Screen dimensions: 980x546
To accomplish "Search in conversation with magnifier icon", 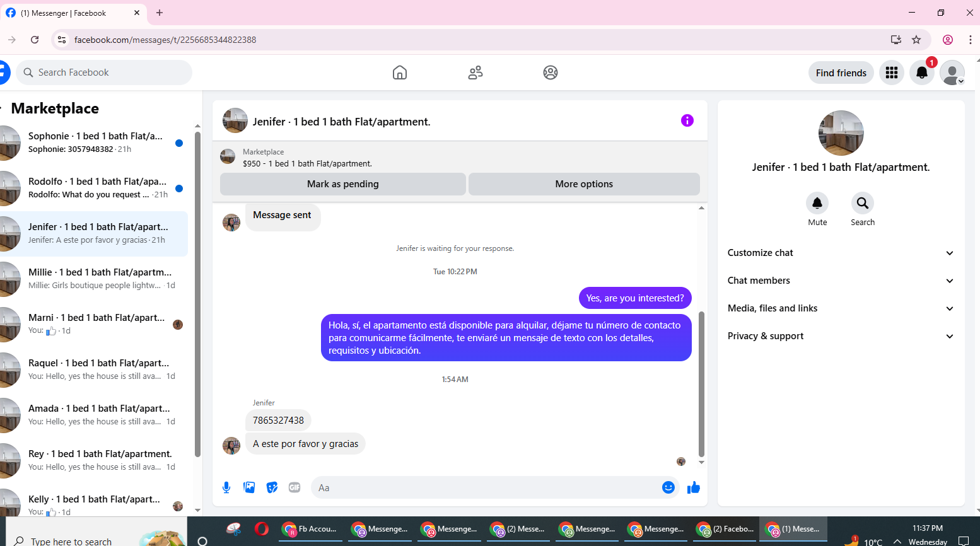I will tap(863, 203).
